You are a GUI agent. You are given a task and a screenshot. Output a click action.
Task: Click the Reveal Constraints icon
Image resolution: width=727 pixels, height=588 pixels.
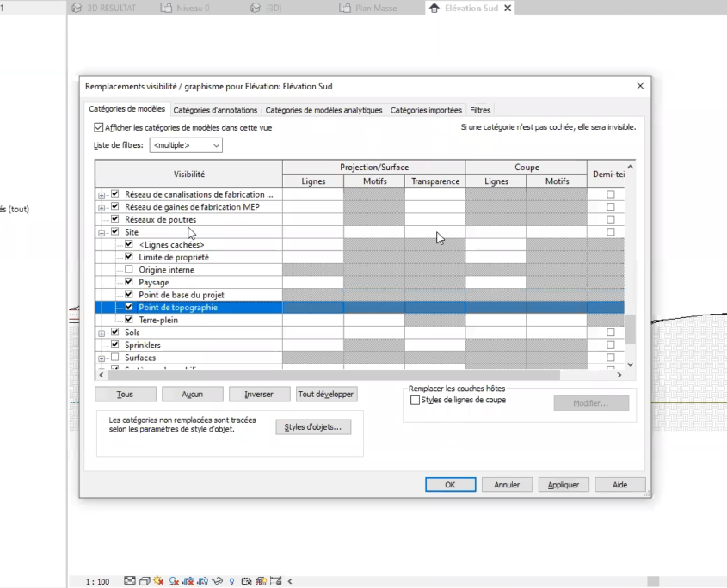click(276, 581)
